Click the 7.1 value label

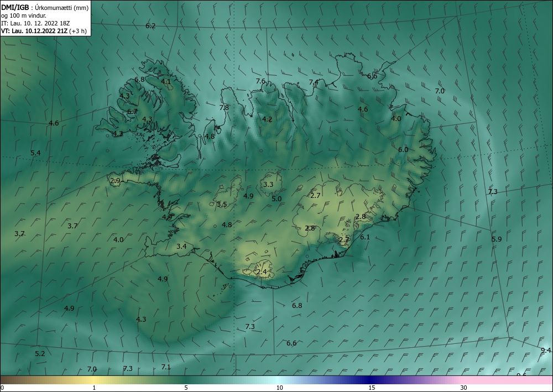coord(166,367)
